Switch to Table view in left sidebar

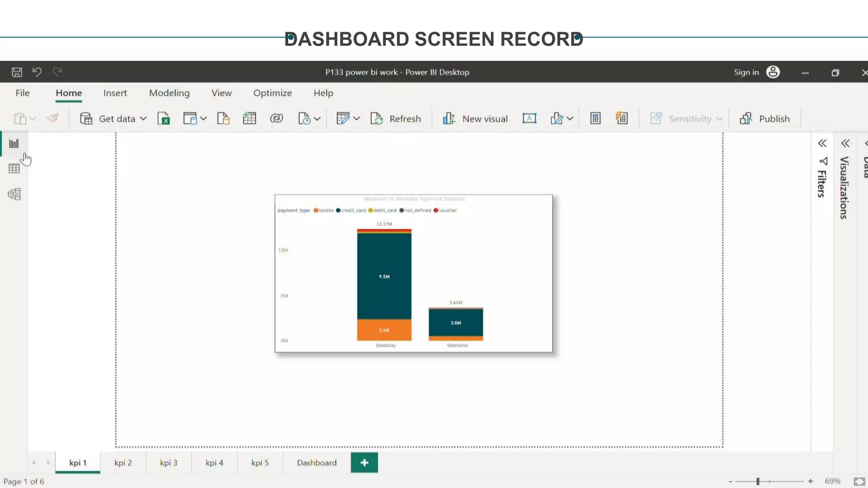click(14, 169)
